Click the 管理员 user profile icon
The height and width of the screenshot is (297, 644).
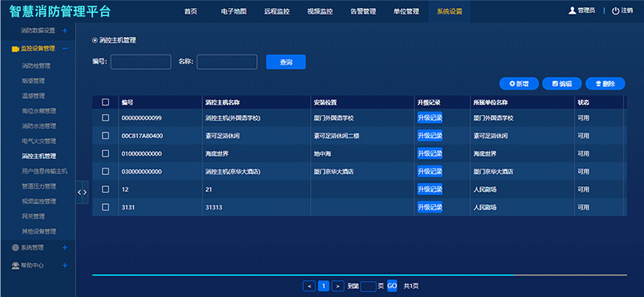click(572, 11)
